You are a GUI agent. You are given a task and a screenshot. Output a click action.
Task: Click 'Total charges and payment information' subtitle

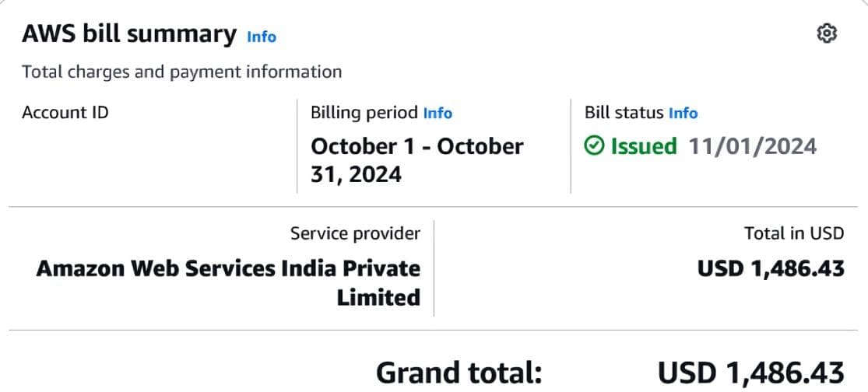pos(181,72)
